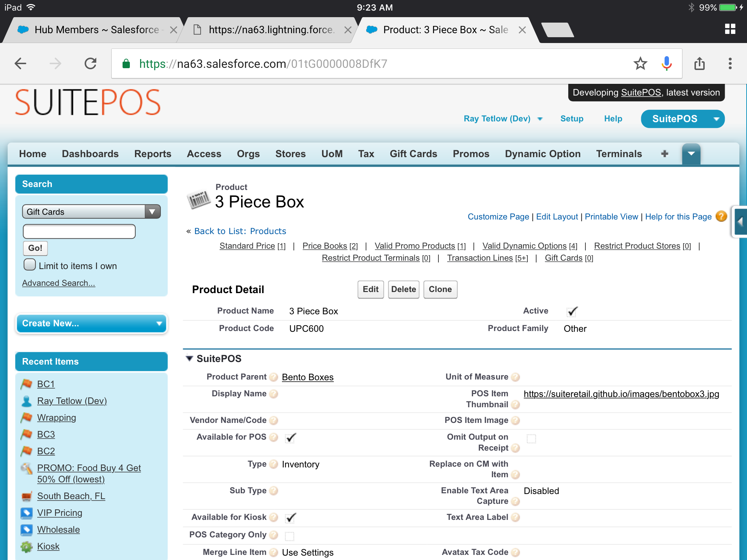Click the Text Area Label help icon
The width and height of the screenshot is (747, 560).
pyautogui.click(x=515, y=517)
